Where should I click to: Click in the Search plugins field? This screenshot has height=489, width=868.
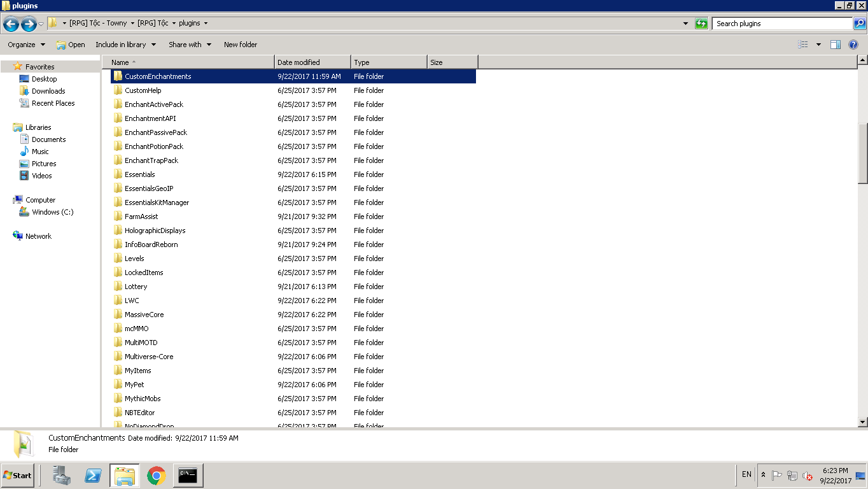782,24
